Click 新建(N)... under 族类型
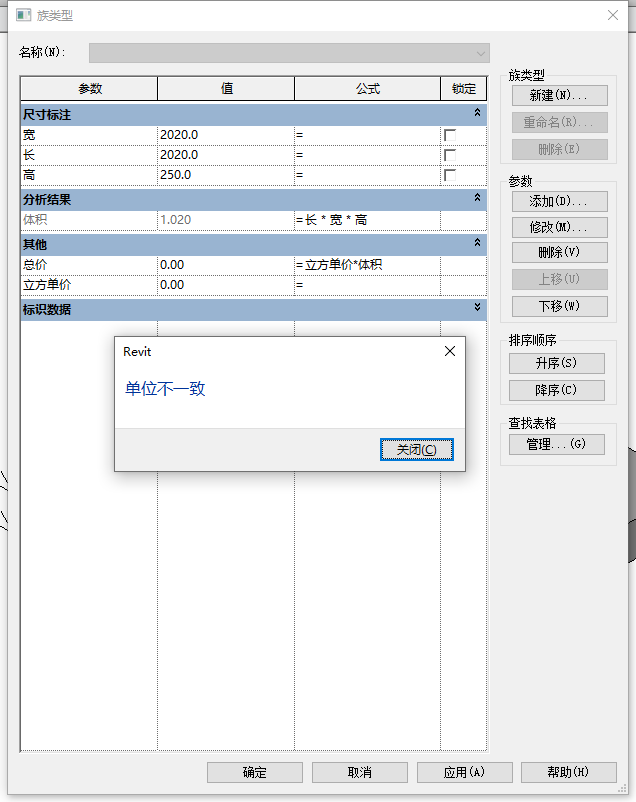 (x=560, y=96)
